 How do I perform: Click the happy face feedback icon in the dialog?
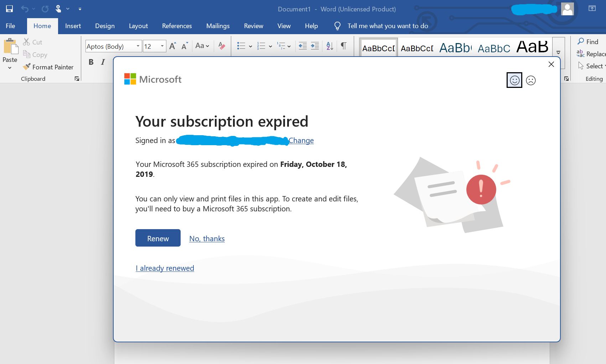click(x=514, y=80)
